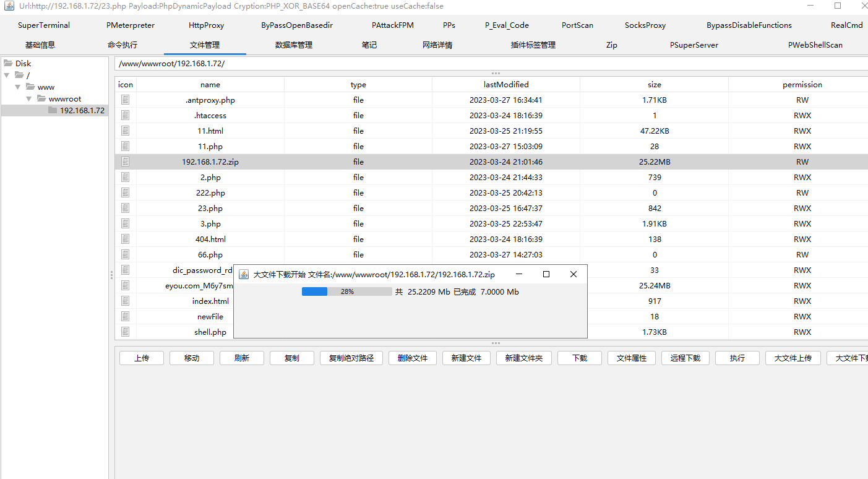
Task: Click the wwwroot folder icon in tree
Action: coord(41,98)
